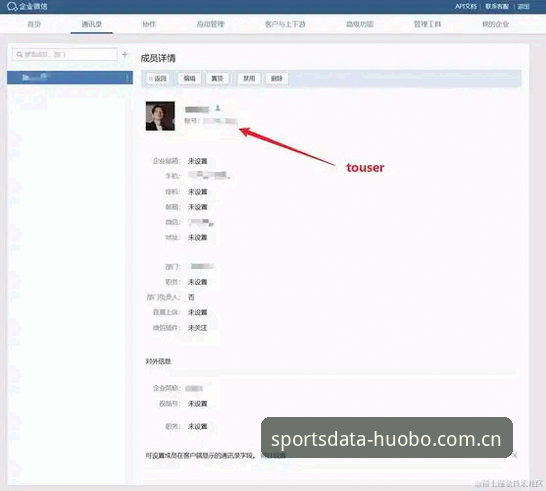Open the 应用管理 tab
Screen dimensions: 546x491
(x=210, y=24)
